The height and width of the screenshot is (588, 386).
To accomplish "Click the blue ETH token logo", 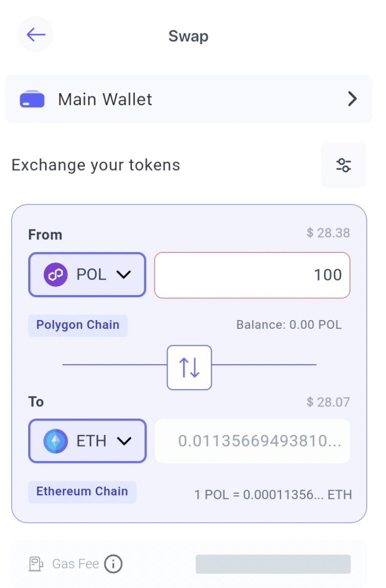I will pyautogui.click(x=55, y=441).
